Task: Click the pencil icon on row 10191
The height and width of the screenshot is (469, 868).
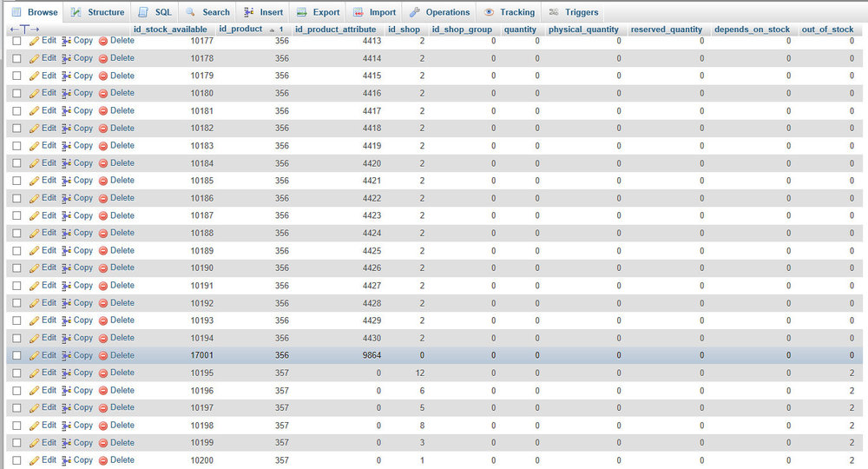Action: pyautogui.click(x=35, y=286)
